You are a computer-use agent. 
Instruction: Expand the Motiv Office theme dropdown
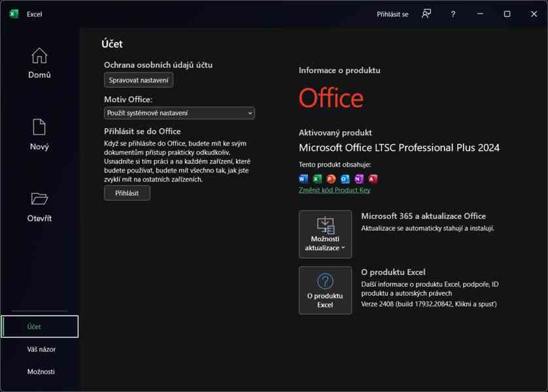[179, 113]
